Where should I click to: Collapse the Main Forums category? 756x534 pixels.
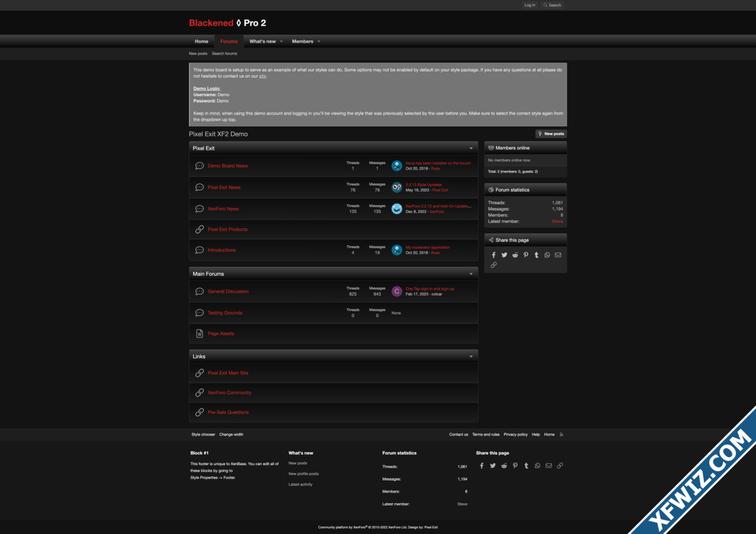pos(471,274)
